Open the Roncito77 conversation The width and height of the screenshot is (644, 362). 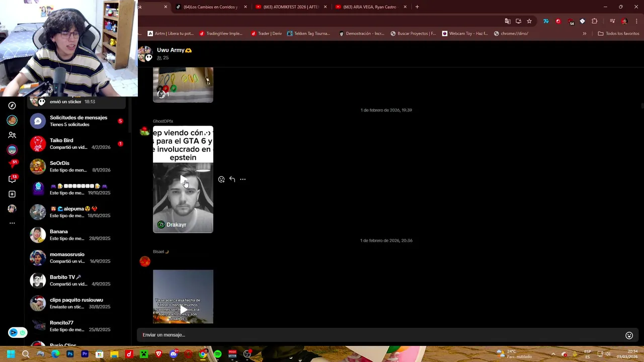76,326
